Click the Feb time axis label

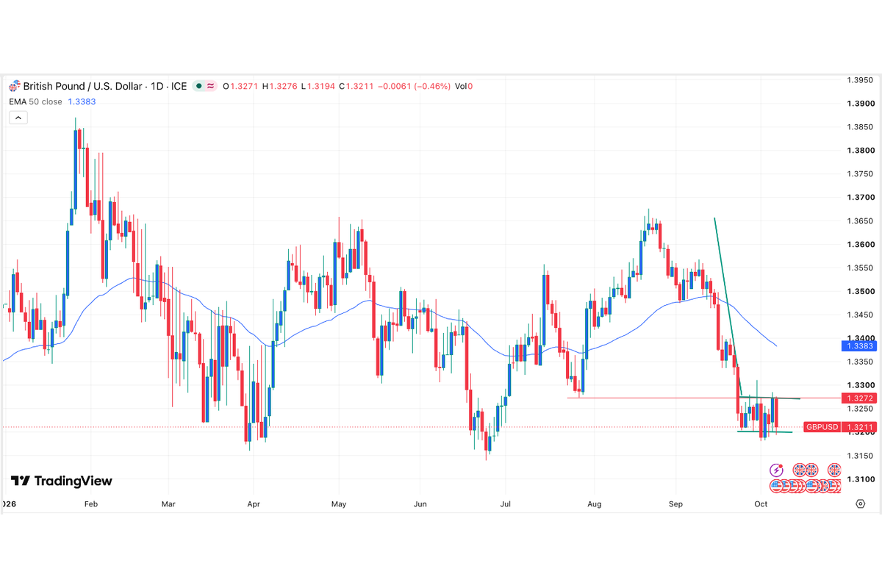[x=91, y=504]
